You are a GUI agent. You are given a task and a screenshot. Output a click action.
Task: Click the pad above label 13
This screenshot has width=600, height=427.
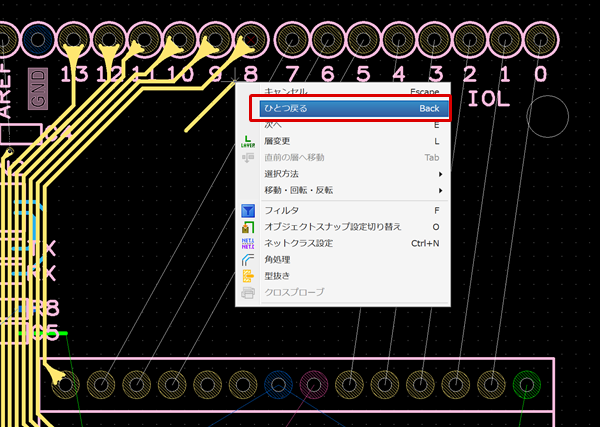pyautogui.click(x=74, y=39)
